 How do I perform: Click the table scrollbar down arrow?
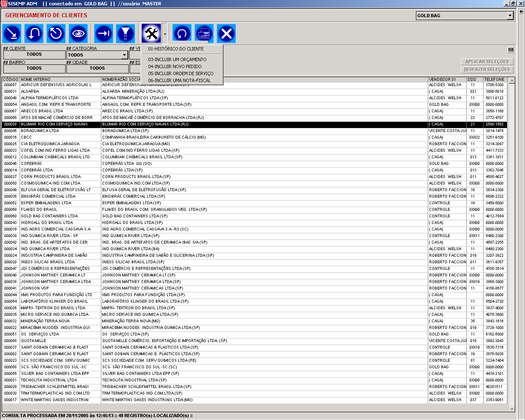coord(511,409)
